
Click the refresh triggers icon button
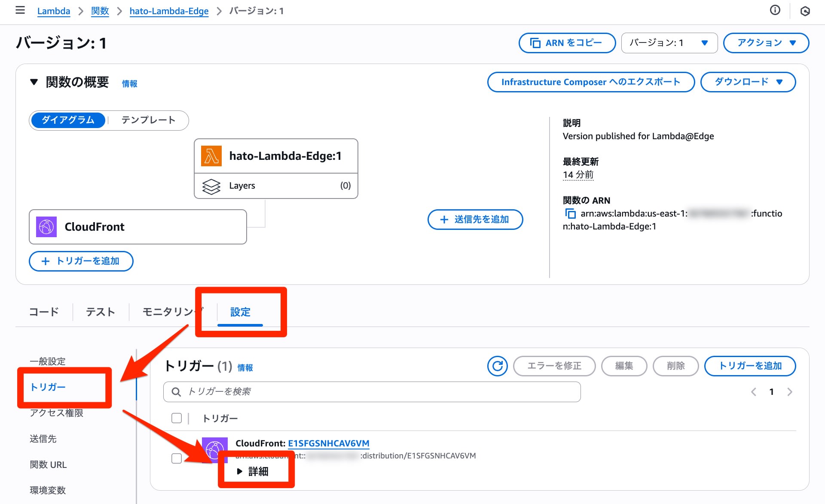pos(497,366)
